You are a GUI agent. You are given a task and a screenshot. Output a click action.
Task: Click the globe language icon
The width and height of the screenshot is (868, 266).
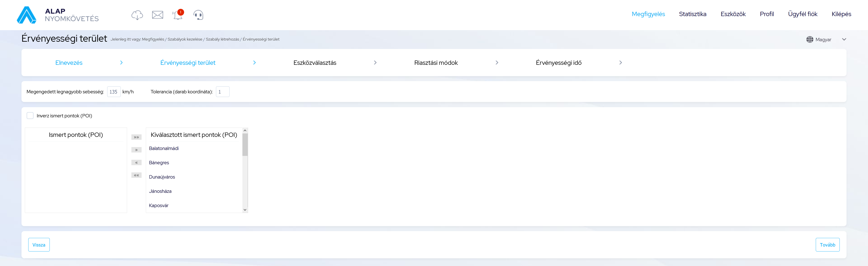(x=809, y=39)
